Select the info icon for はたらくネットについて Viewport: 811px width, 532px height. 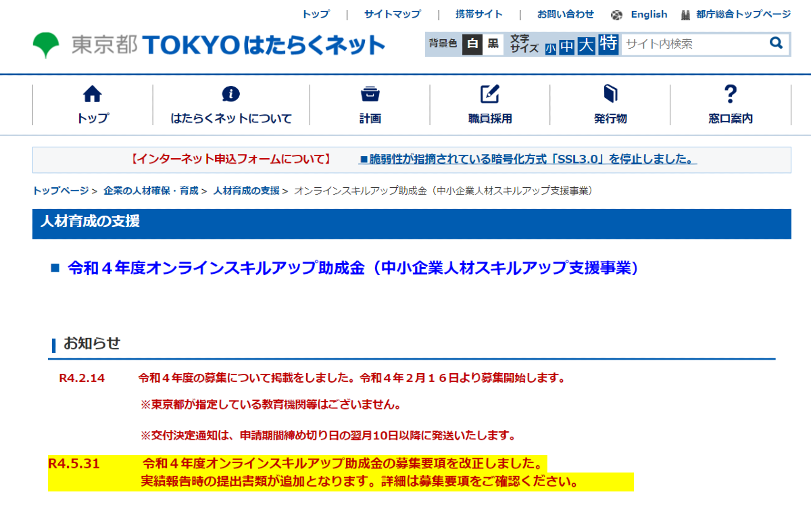tap(232, 93)
